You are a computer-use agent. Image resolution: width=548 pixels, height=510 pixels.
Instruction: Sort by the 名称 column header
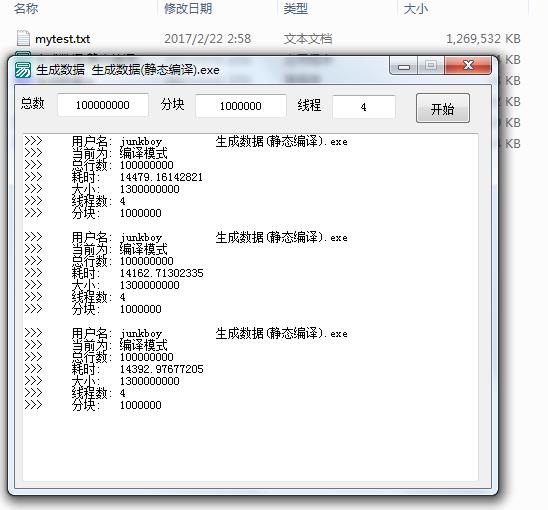pyautogui.click(x=26, y=8)
